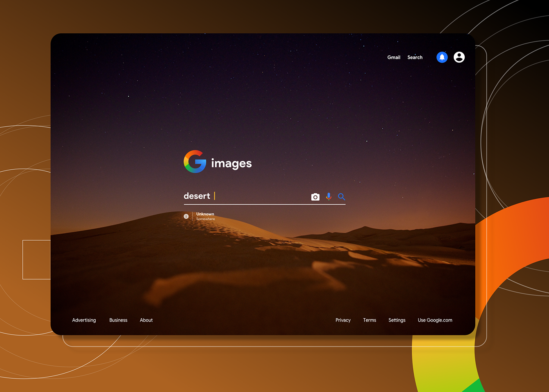
Task: Click the photo info icon
Action: coord(186,216)
